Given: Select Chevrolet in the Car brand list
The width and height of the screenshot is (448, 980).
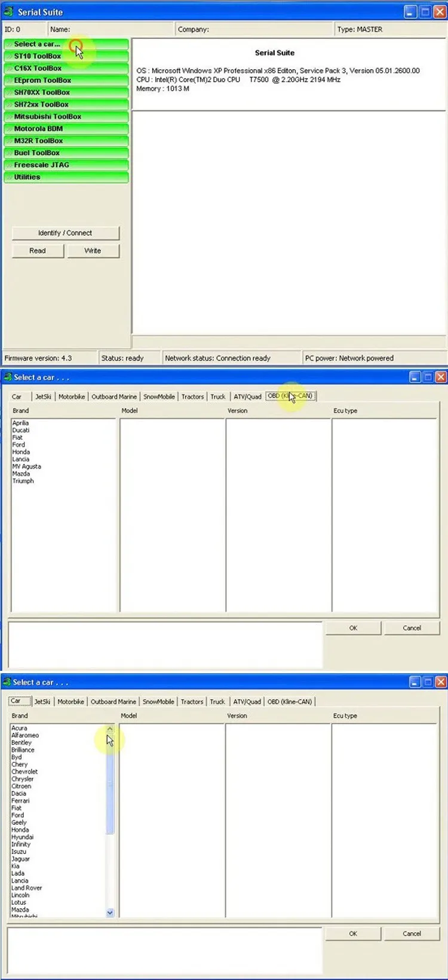Looking at the screenshot, I should [x=24, y=772].
